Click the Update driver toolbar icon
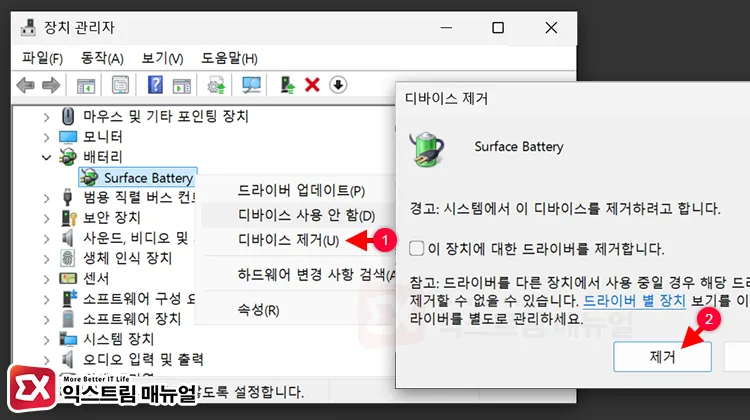 pyautogui.click(x=216, y=86)
